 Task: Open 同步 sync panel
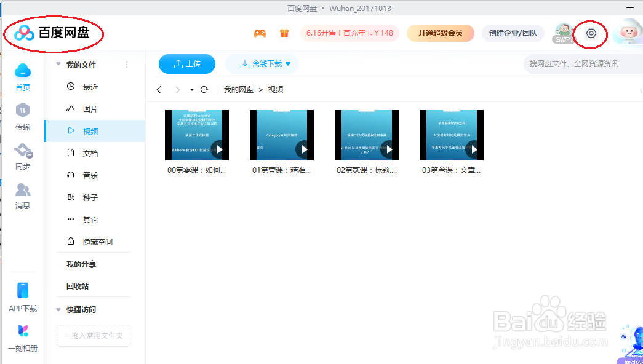23,157
